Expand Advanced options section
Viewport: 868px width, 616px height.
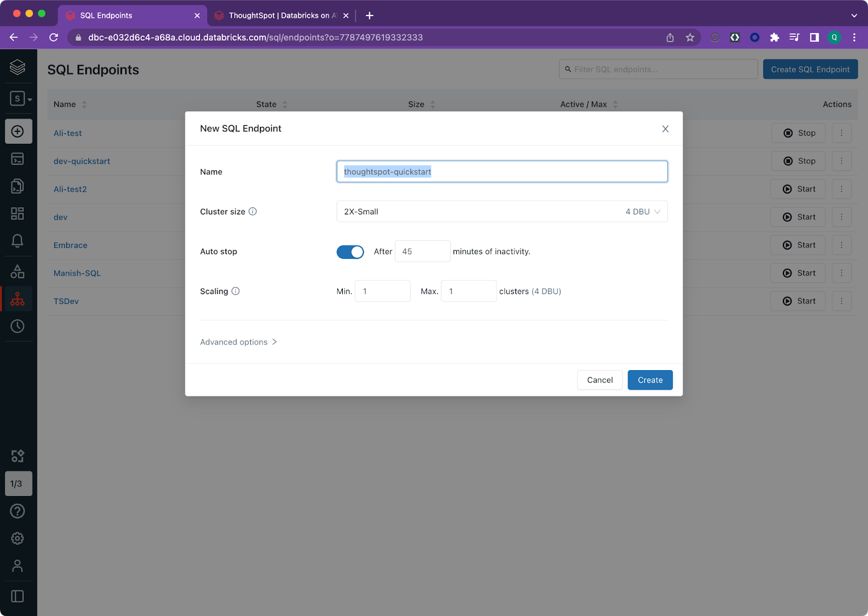(x=238, y=342)
